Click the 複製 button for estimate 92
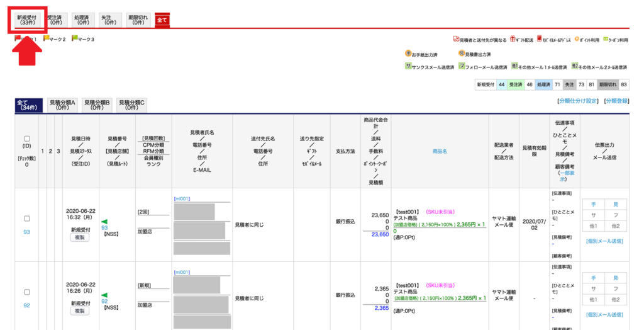 pyautogui.click(x=80, y=311)
